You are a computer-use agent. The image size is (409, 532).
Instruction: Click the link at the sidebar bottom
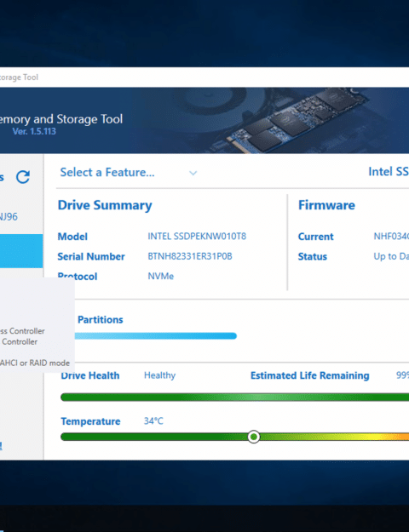tap(1, 446)
